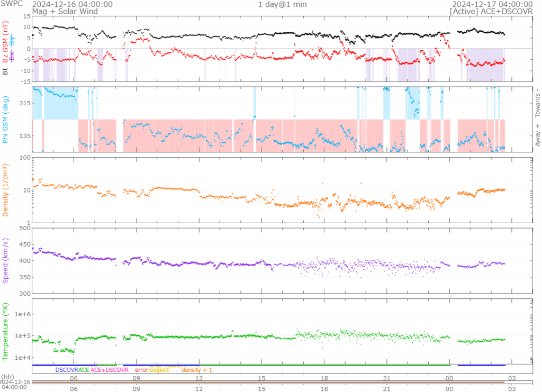The height and width of the screenshot is (392, 542).
Task: Click the magenta ACE+DSCOVR legend entry
Action: [x=110, y=370]
